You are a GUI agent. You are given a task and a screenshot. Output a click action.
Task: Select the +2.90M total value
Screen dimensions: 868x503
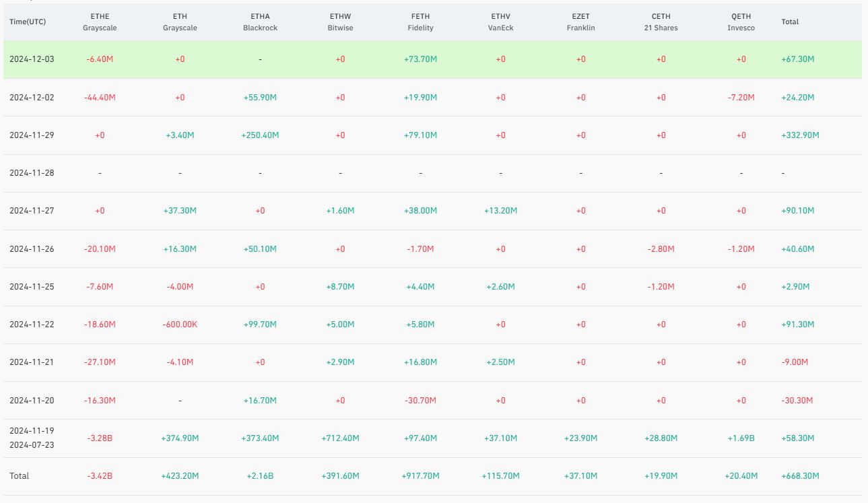pyautogui.click(x=795, y=287)
